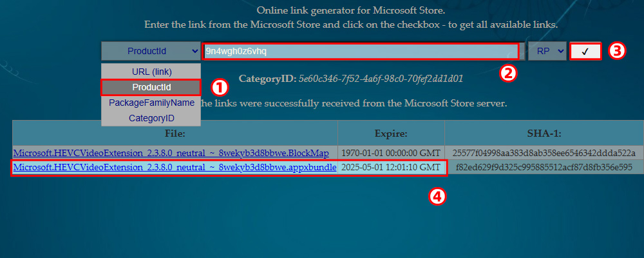Select the 1970-01-01 00:00:00 GMT expire cell
Image resolution: width=644 pixels, height=258 pixels.
[x=391, y=153]
